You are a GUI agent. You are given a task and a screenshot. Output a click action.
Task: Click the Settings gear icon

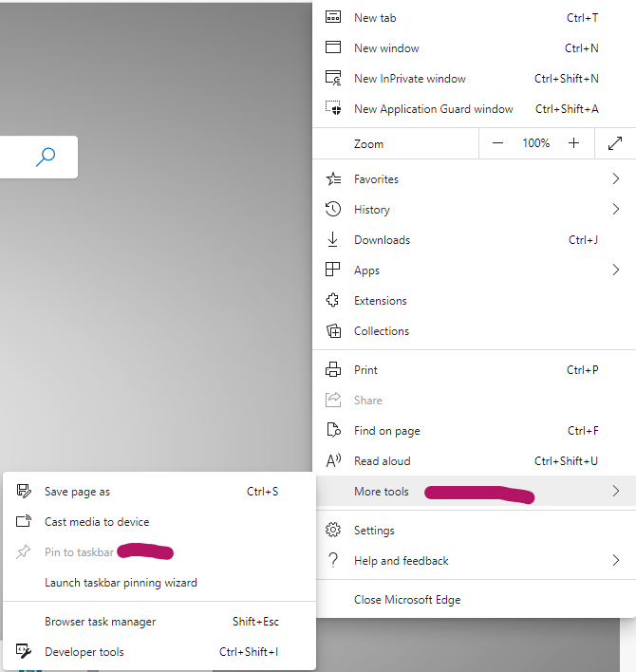(x=333, y=531)
